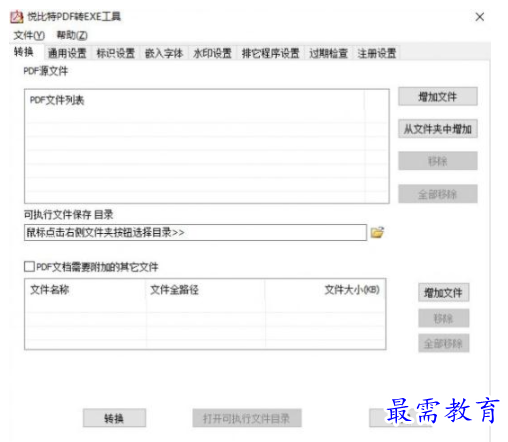
Task: Click the 打开可执行文件目录 button
Action: pos(247,418)
